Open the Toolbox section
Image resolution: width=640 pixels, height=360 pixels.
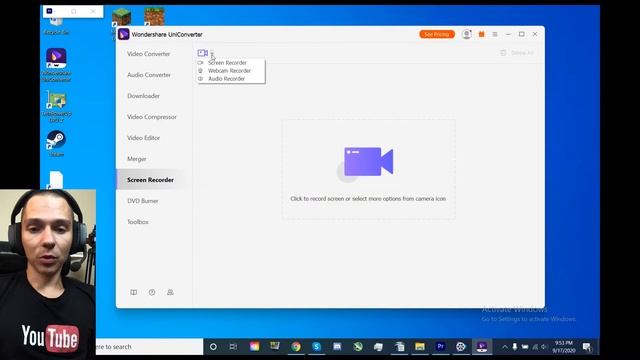tap(138, 222)
